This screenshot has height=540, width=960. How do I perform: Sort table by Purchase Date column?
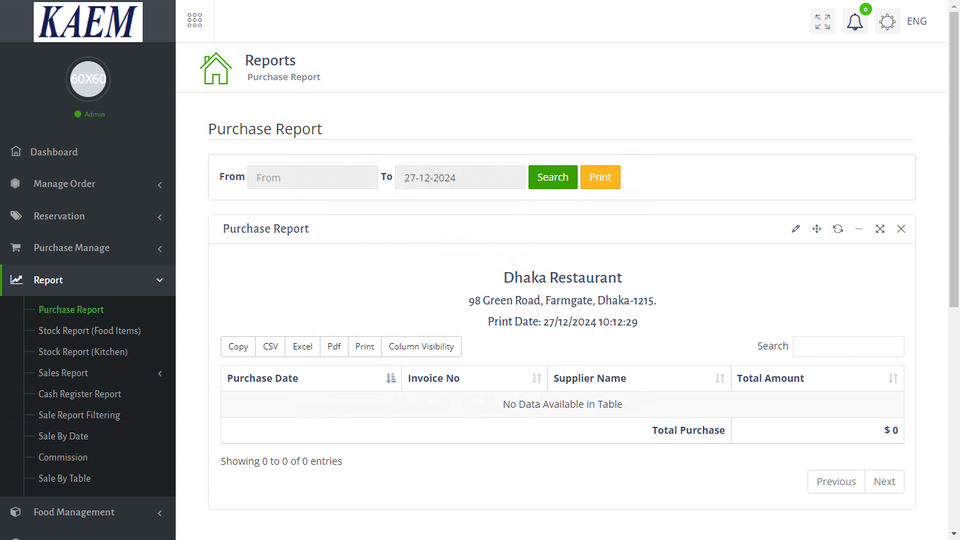click(x=311, y=378)
